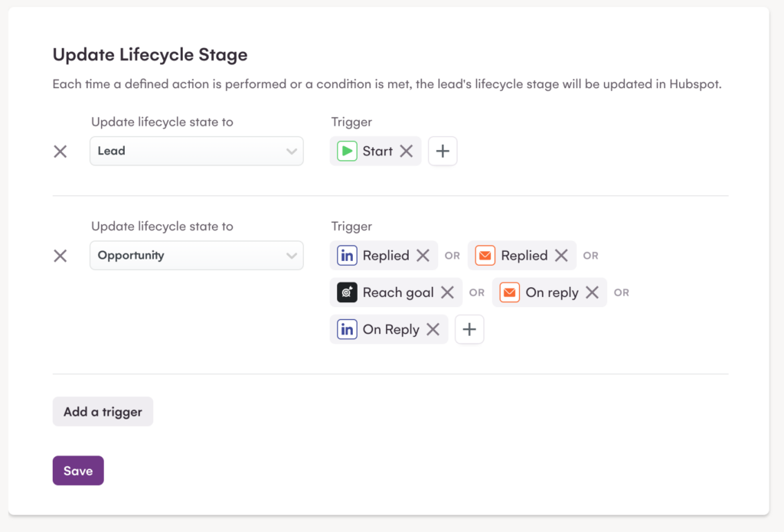Remove the LinkedIn On Reply trigger
784x532 pixels.
click(433, 329)
